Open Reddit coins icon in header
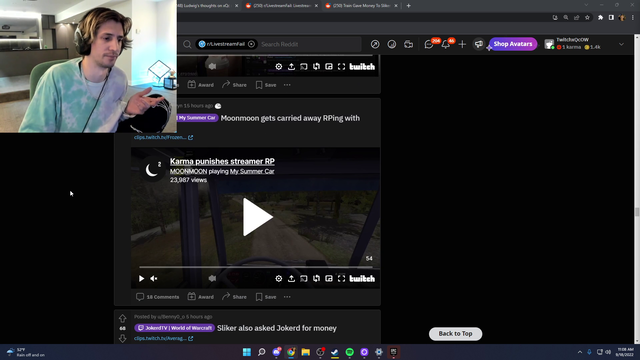 (391, 44)
